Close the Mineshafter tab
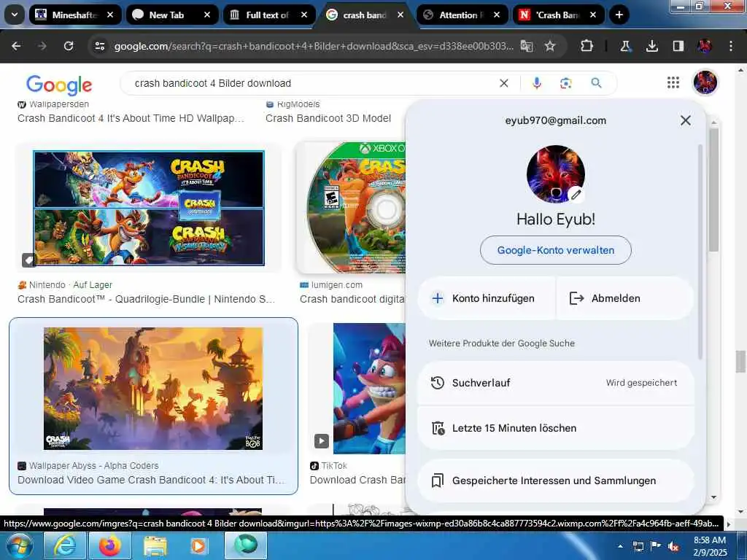747x560 pixels. tap(110, 15)
